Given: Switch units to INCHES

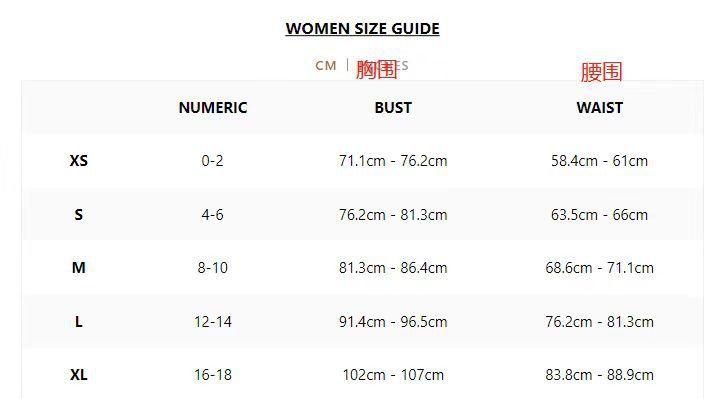Looking at the screenshot, I should 382,66.
